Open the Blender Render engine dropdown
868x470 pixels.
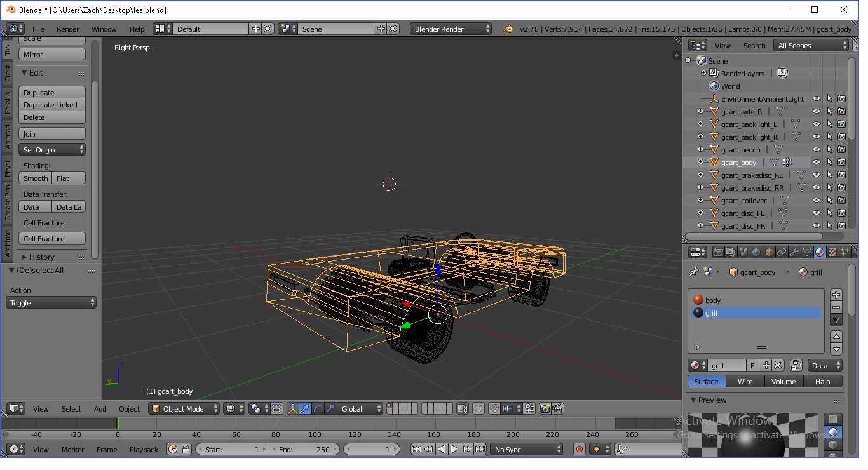point(451,29)
